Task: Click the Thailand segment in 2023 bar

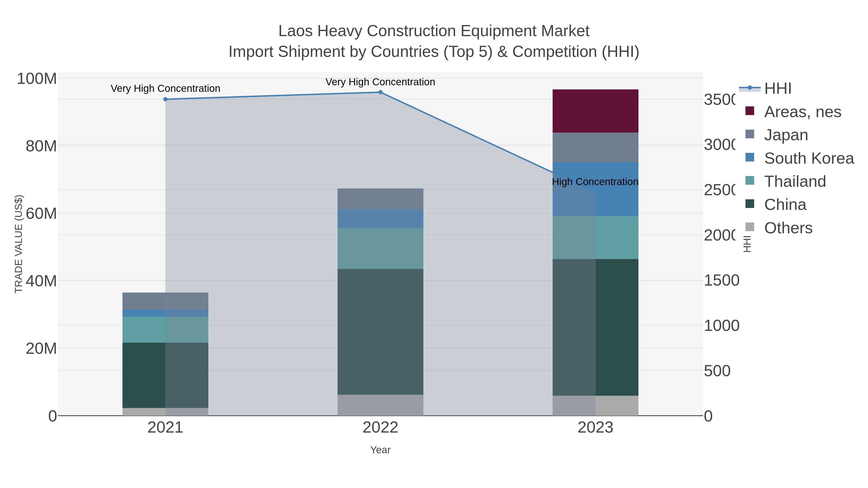Action: (x=595, y=238)
